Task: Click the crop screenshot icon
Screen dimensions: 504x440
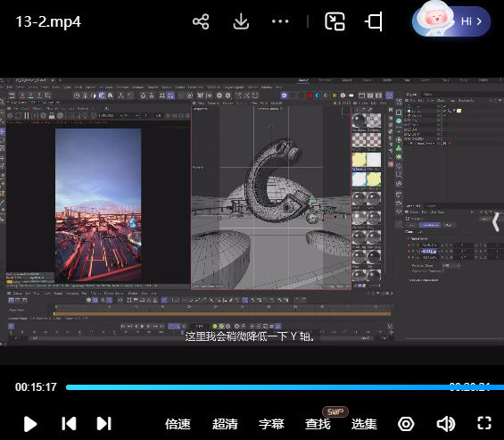Action: click(x=374, y=21)
